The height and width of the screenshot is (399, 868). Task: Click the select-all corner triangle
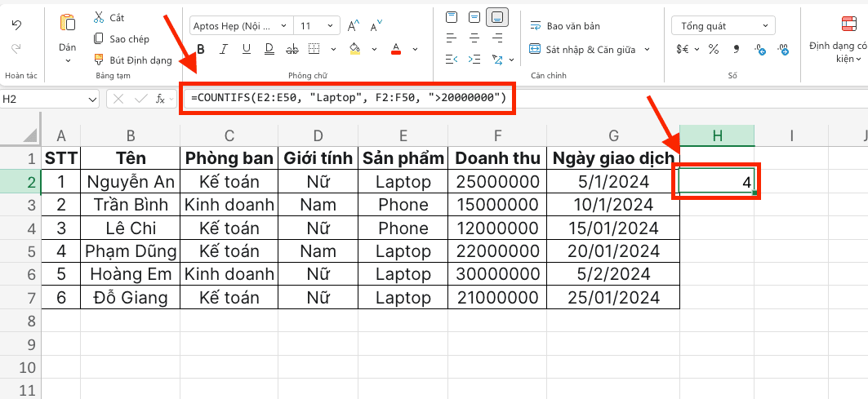click(x=32, y=135)
